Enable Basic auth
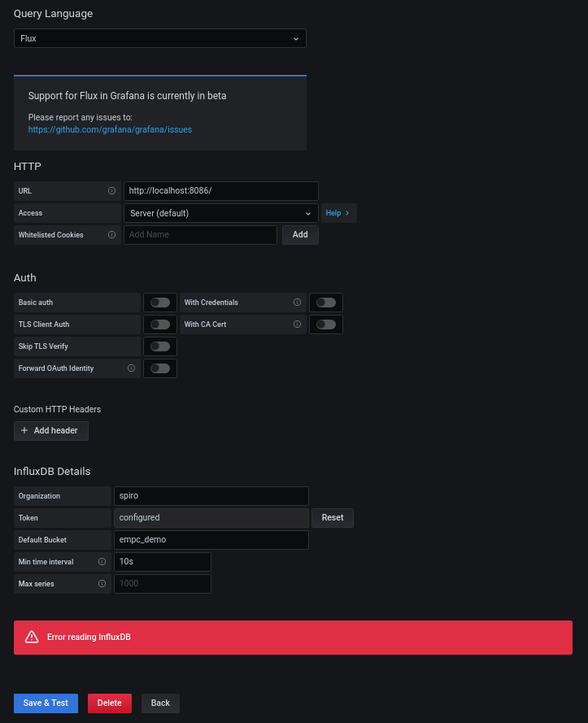588x723 pixels. pos(159,303)
